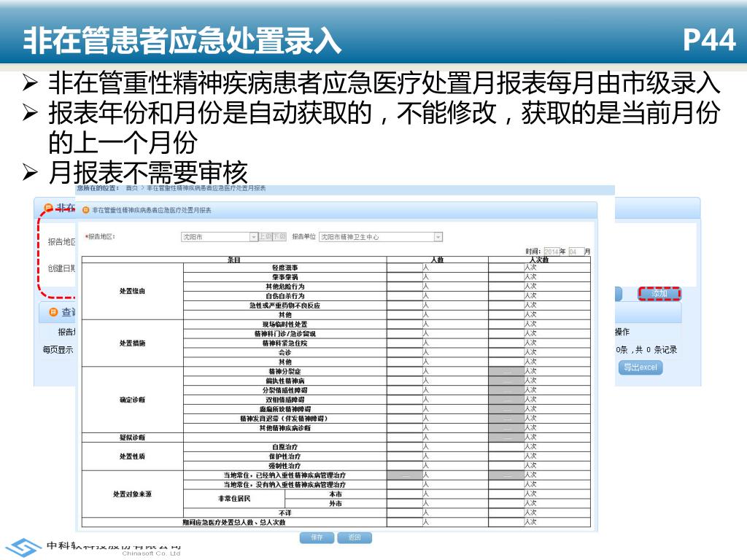Click the 2014 year field
The width and height of the screenshot is (747, 560).
point(551,252)
